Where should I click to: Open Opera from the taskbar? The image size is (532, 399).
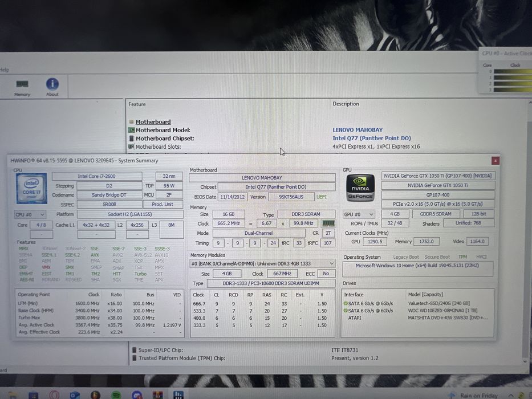(54, 395)
